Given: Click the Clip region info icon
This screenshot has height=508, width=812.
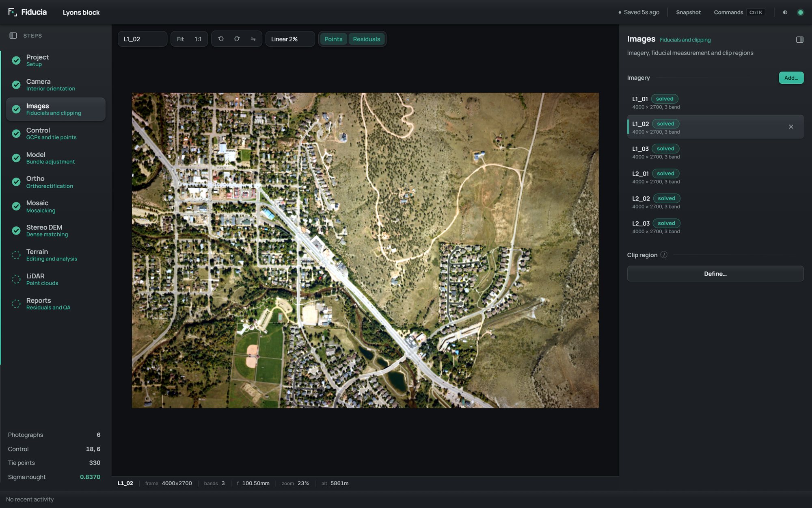Looking at the screenshot, I should coord(664,255).
